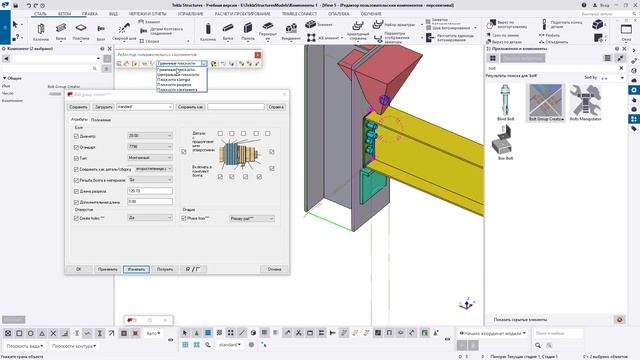640x360 pixels.
Task: Click the Bolts Manipulator component thumbnail
Action: (585, 102)
